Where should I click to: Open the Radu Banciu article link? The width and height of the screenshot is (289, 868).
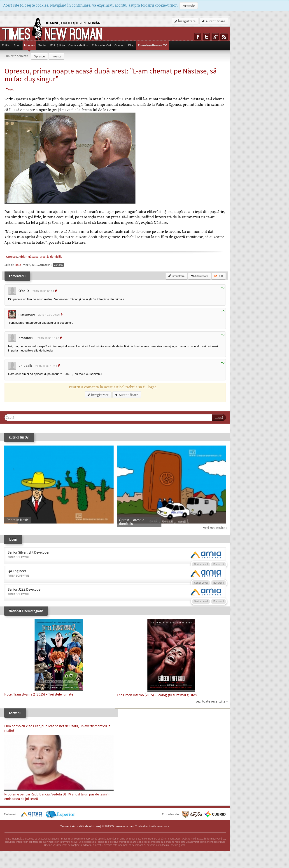tap(57, 796)
